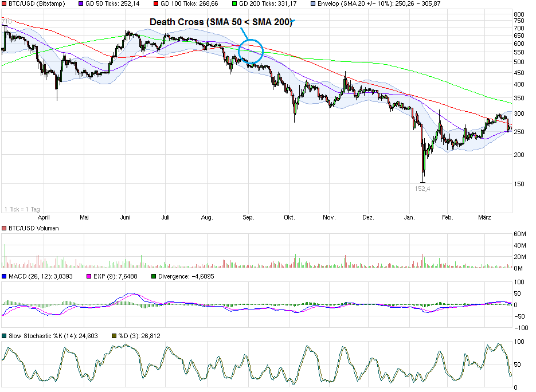Click the 'April' axis label
Screen dimensions: 536x392
(x=44, y=217)
